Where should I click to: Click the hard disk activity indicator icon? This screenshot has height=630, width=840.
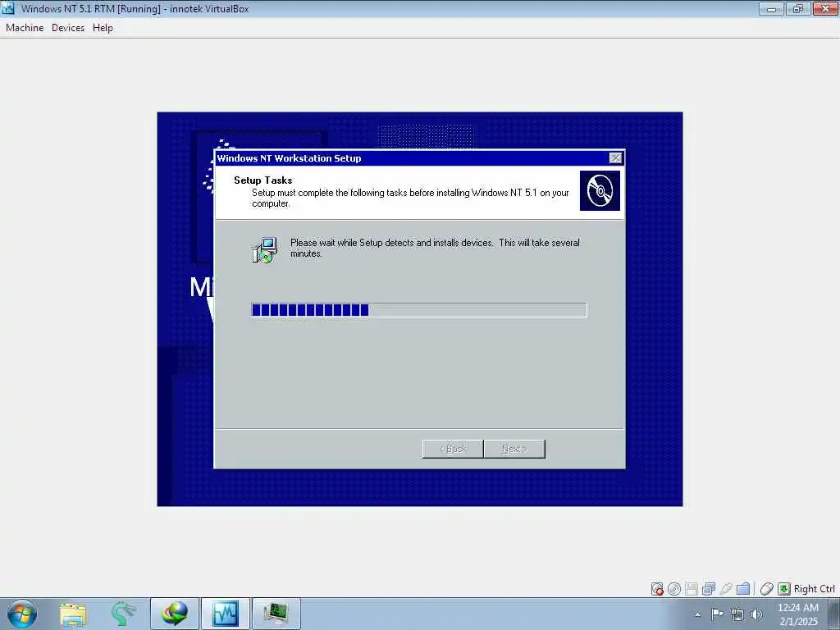pyautogui.click(x=657, y=589)
